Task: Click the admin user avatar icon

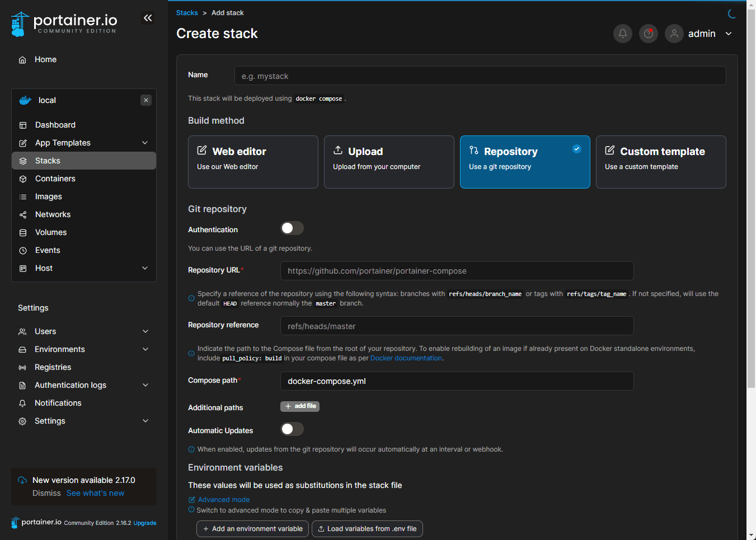Action: tap(674, 34)
